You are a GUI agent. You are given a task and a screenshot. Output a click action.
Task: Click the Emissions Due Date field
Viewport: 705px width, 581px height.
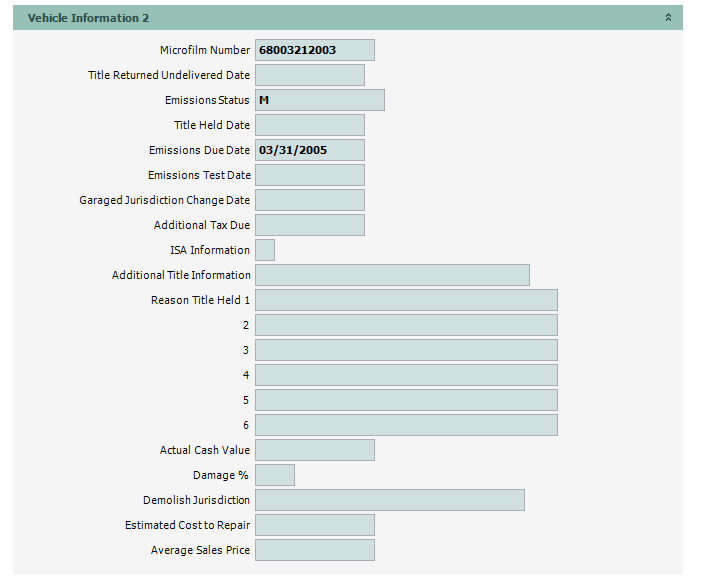pos(309,150)
